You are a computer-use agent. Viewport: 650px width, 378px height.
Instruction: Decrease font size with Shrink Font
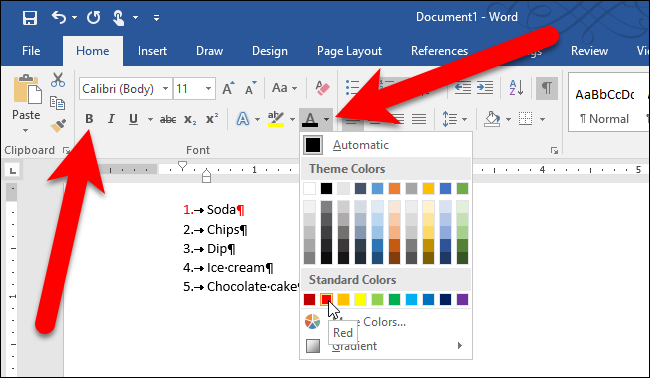pyautogui.click(x=250, y=88)
